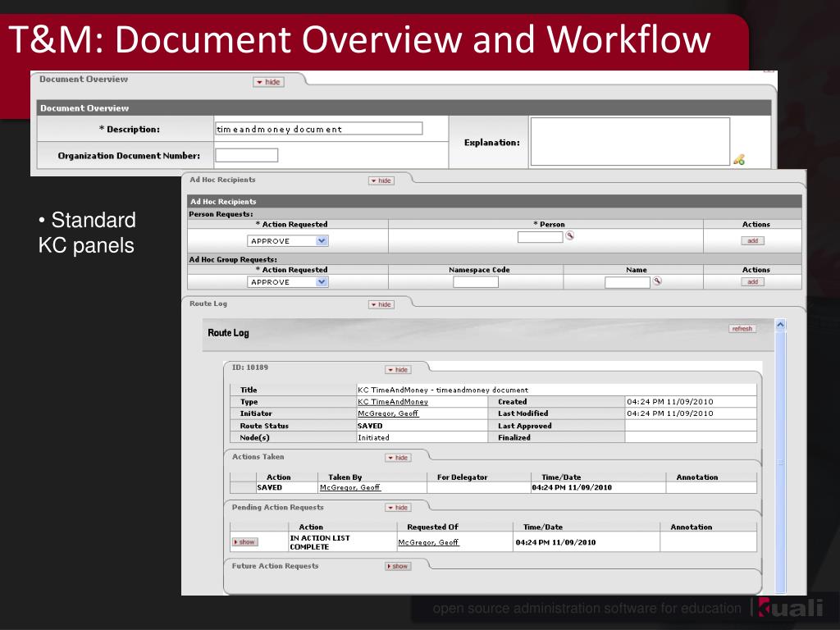Show details of IN ACTION LIST request

(244, 542)
